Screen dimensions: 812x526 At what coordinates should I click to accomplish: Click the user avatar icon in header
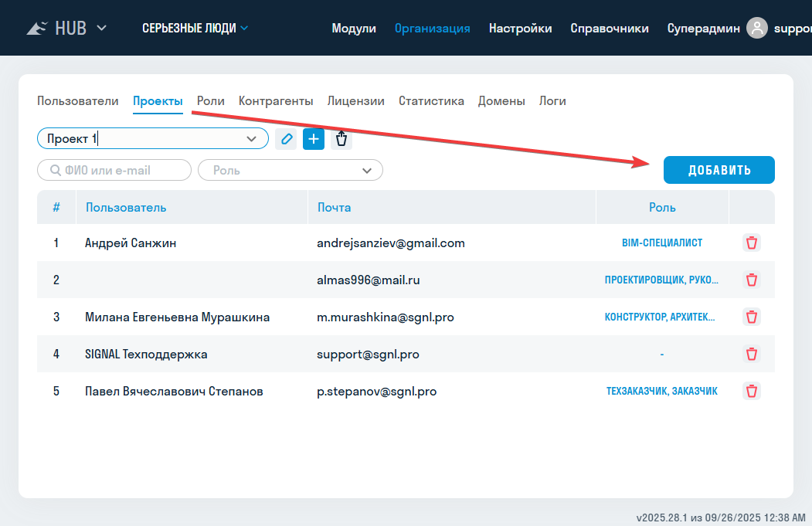click(757, 28)
